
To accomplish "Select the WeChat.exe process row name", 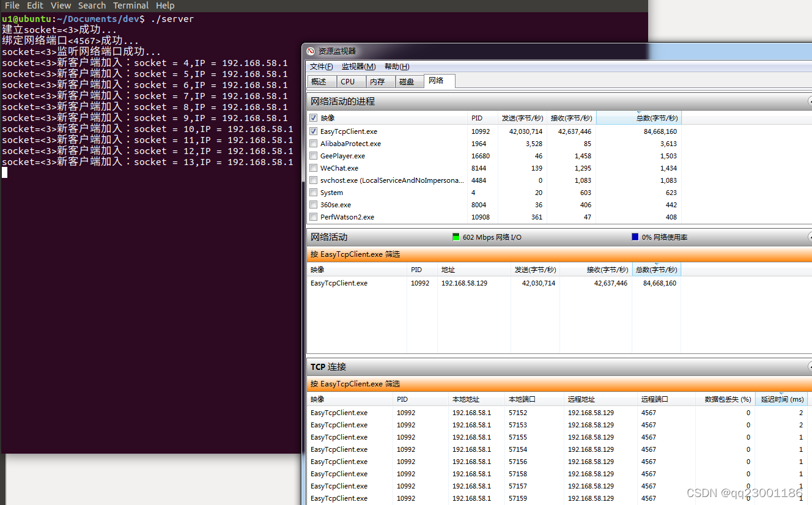I will point(339,168).
